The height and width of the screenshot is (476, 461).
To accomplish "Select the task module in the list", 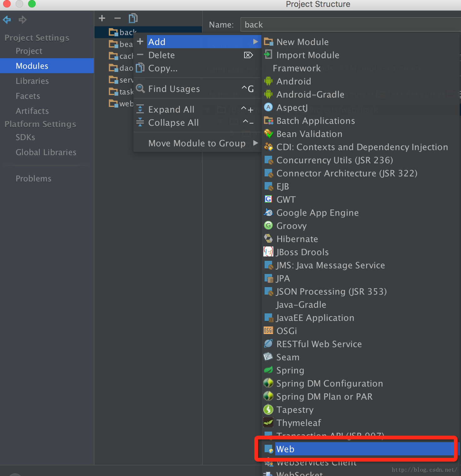I will (121, 92).
